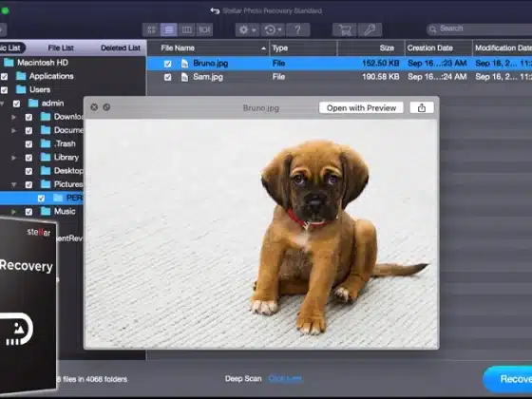Click the Deep Scan Click here link
Image resolution: width=532 pixels, height=399 pixels.
tap(285, 378)
